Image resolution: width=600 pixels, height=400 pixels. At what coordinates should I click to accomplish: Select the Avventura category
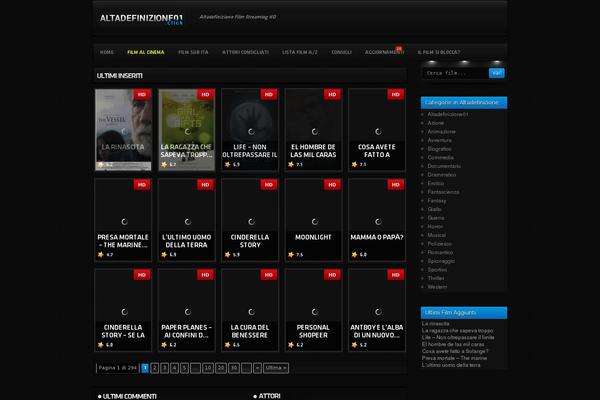[x=440, y=140]
